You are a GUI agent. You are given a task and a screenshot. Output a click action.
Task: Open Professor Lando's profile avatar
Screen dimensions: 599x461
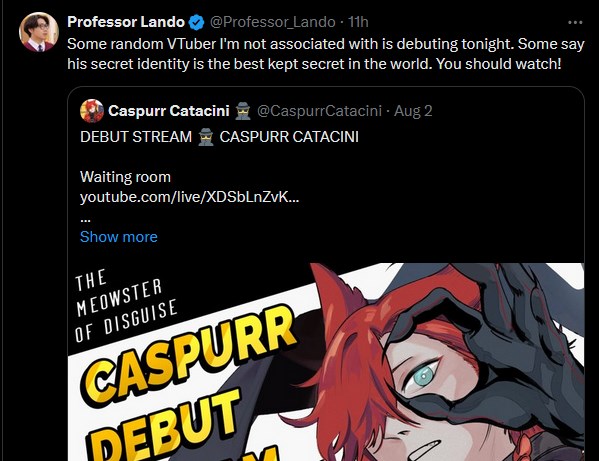(39, 32)
